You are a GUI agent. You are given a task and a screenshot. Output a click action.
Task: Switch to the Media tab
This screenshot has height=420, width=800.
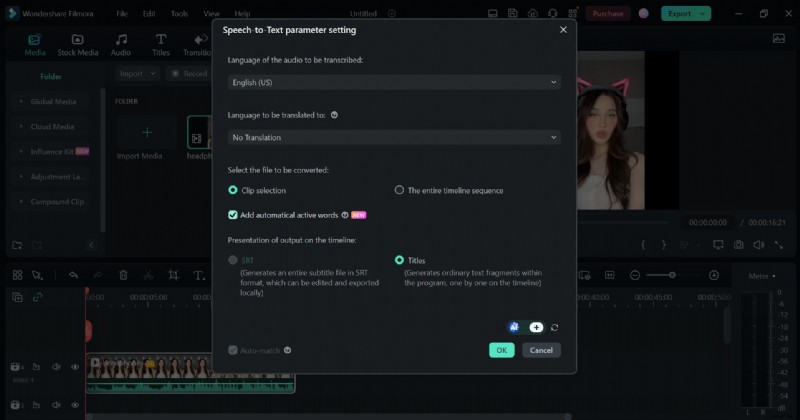(x=35, y=45)
